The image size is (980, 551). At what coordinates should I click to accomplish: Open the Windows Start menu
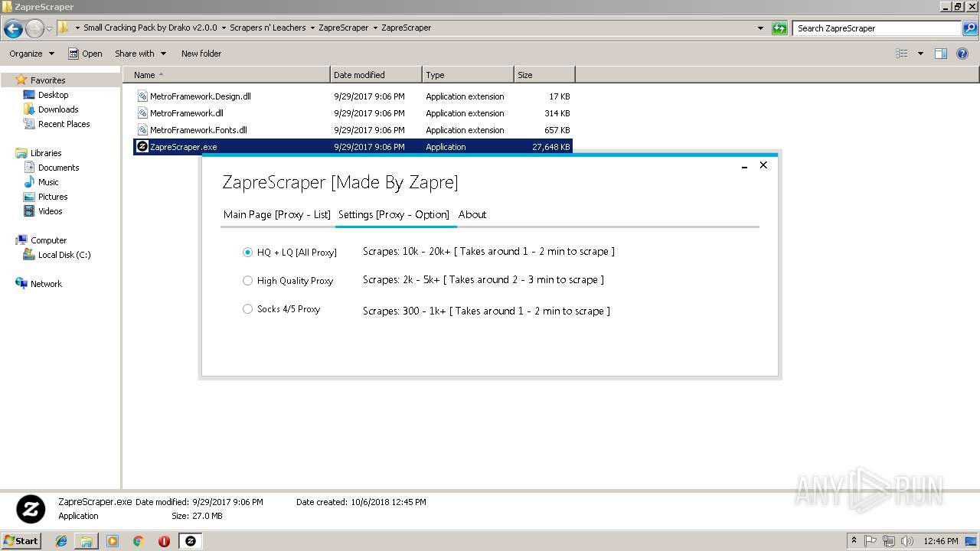[x=21, y=540]
